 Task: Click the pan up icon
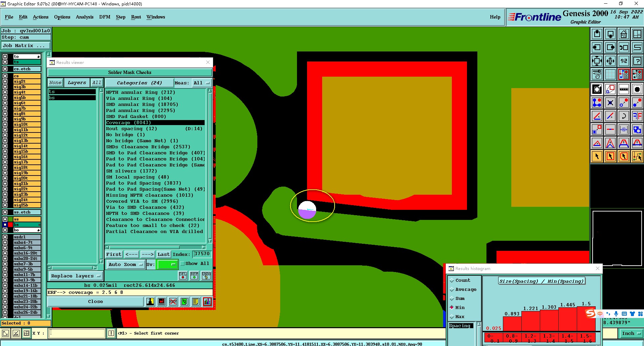coord(597,34)
